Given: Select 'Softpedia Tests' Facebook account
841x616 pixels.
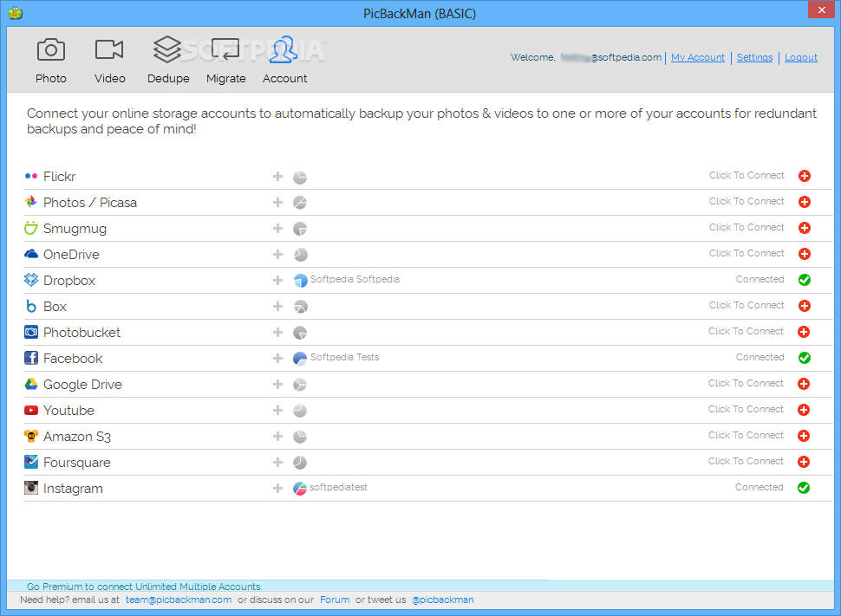Looking at the screenshot, I should point(344,357).
